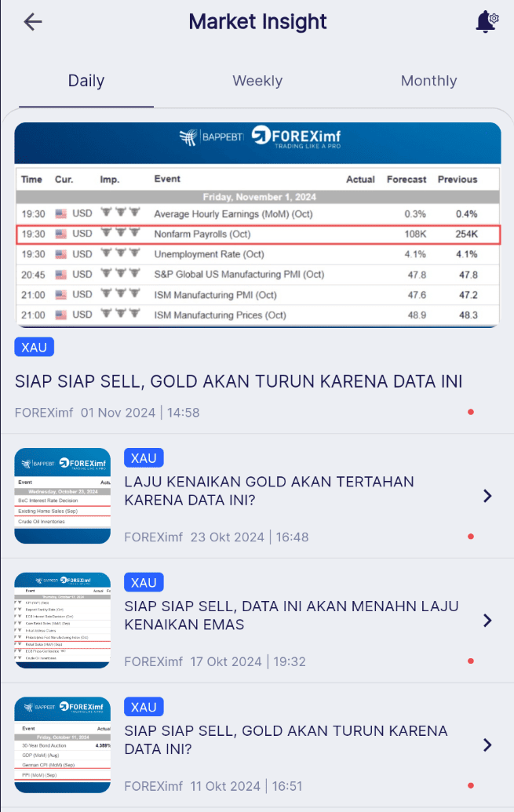Open thumbnail of the 23 Okt 2024 article
514x812 pixels.
pos(63,496)
